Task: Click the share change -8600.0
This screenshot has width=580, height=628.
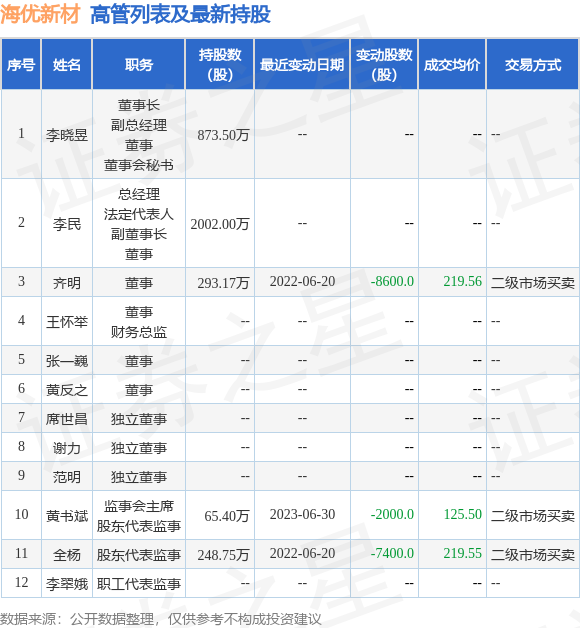Action: (392, 281)
